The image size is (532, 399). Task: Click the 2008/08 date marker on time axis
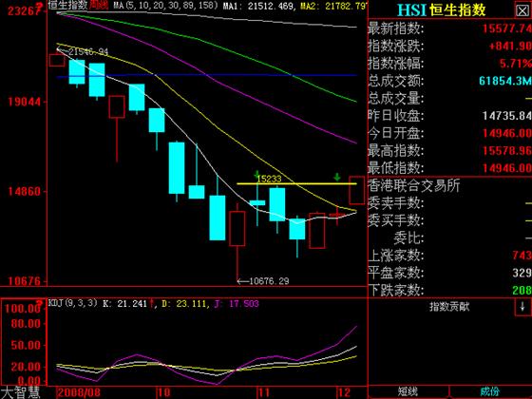tap(79, 392)
